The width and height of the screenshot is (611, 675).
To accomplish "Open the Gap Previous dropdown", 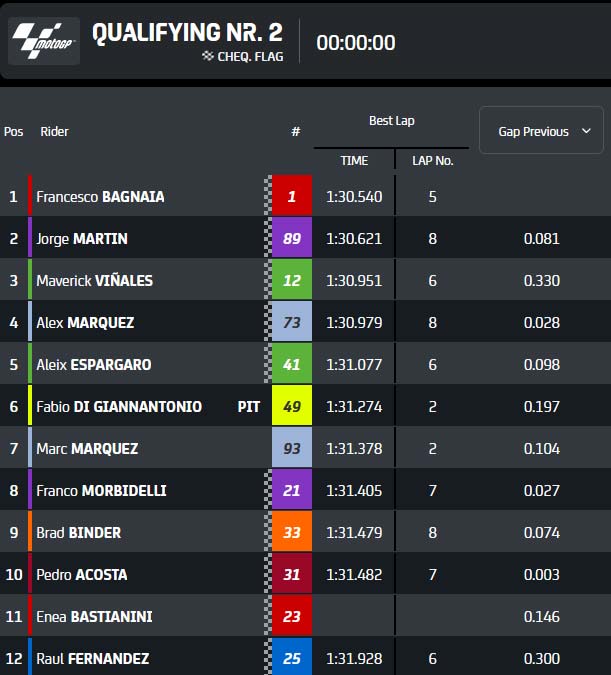I will [541, 130].
